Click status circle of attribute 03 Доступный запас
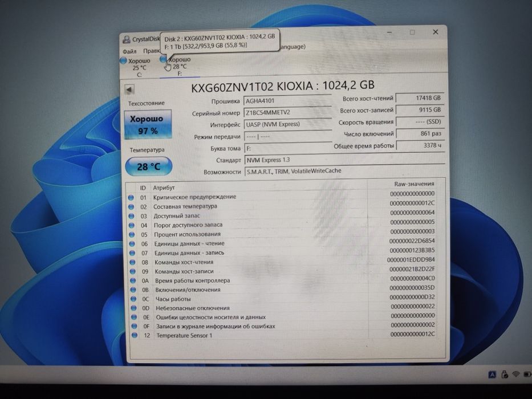This screenshot has width=532, height=399. click(132, 216)
